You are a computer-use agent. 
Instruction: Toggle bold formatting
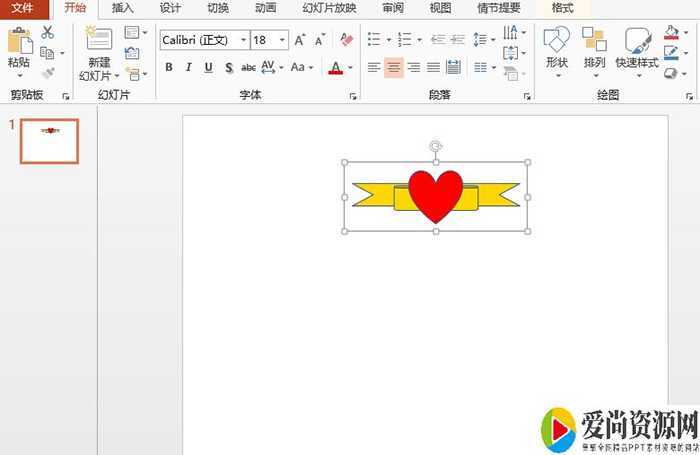coord(168,68)
